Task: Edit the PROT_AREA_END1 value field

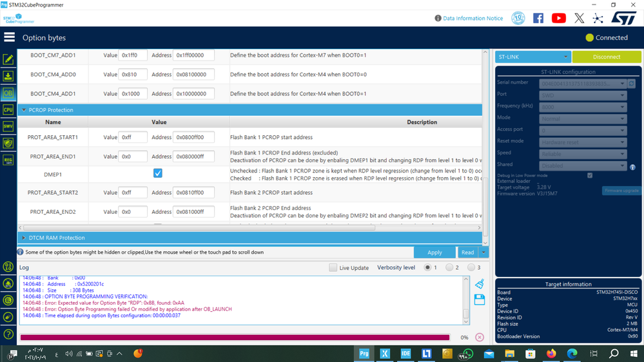Action: tap(133, 157)
